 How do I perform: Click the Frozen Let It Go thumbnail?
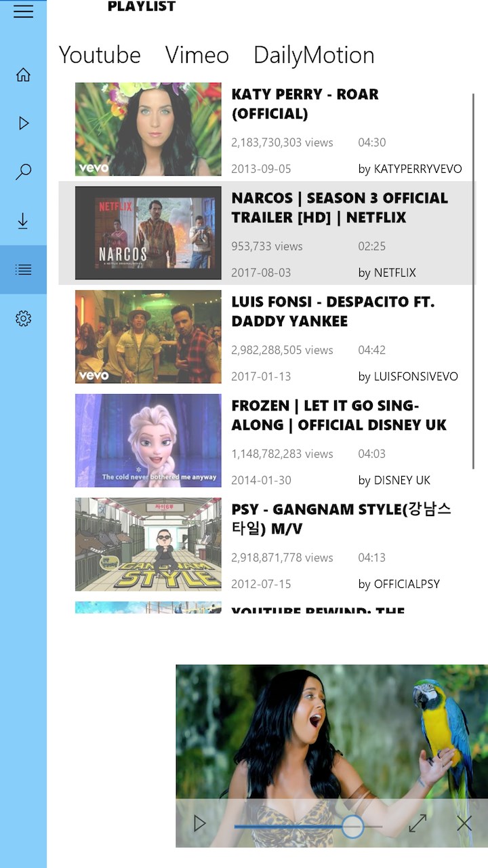tap(148, 440)
